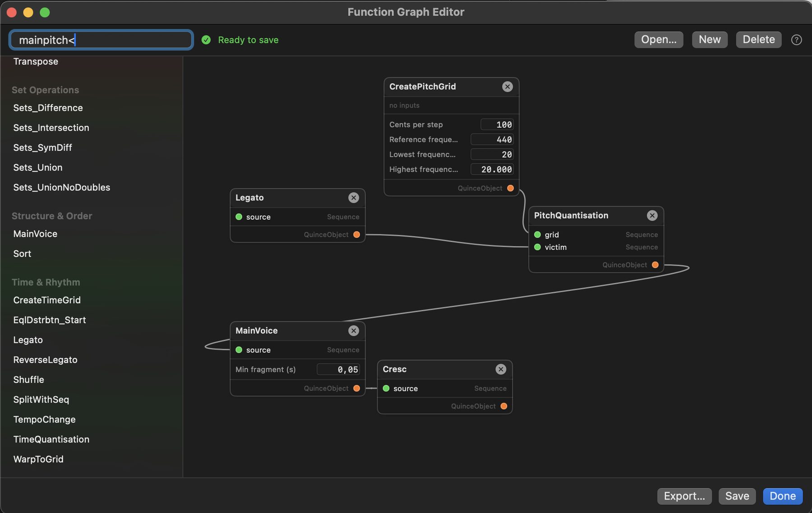
Task: Select Sets_UnionNoDoubles in the sidebar
Action: point(61,187)
